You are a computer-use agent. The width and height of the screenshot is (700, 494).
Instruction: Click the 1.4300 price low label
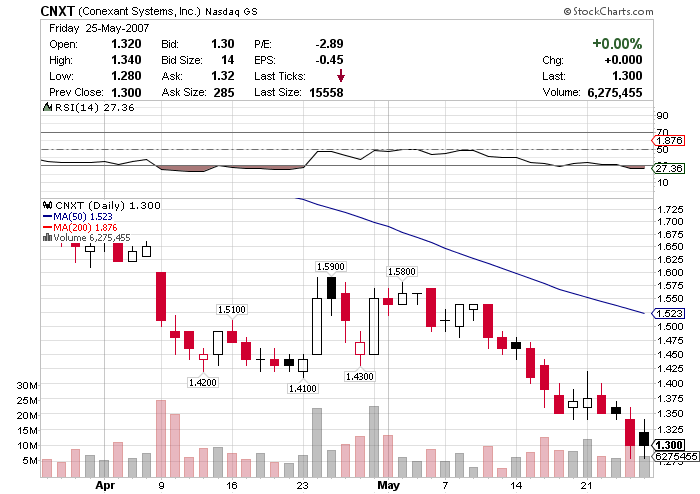360,376
